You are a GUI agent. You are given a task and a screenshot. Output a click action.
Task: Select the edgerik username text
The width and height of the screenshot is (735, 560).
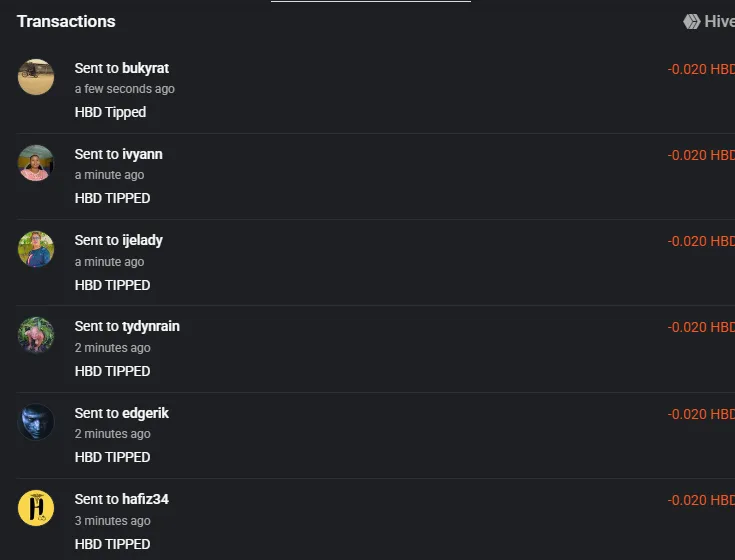[145, 413]
